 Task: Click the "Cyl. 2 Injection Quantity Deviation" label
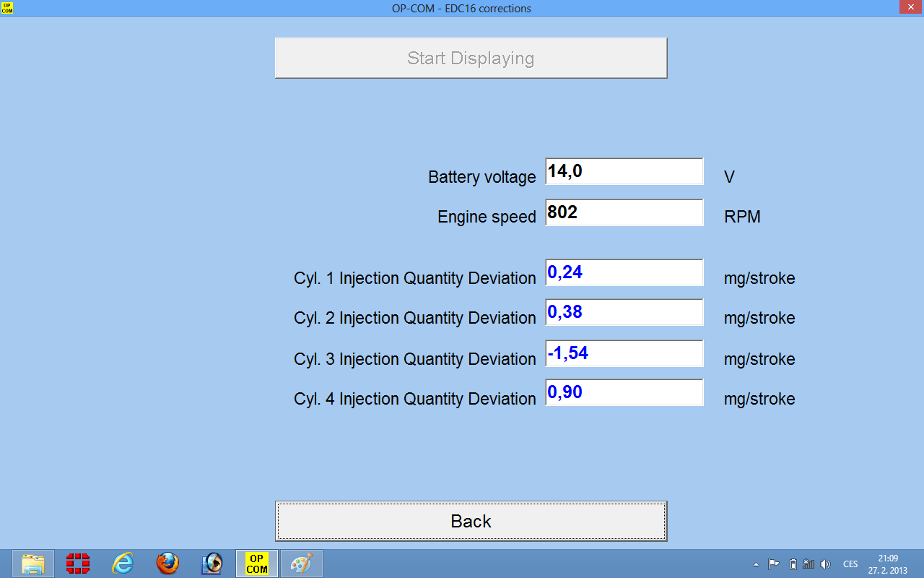(x=415, y=318)
